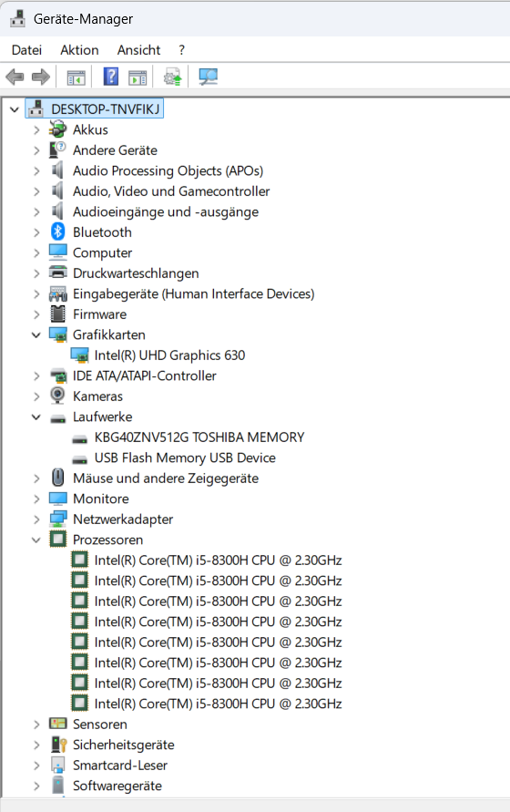The height and width of the screenshot is (812, 510).
Task: Select the Netzwerkadapter label
Action: click(x=123, y=519)
